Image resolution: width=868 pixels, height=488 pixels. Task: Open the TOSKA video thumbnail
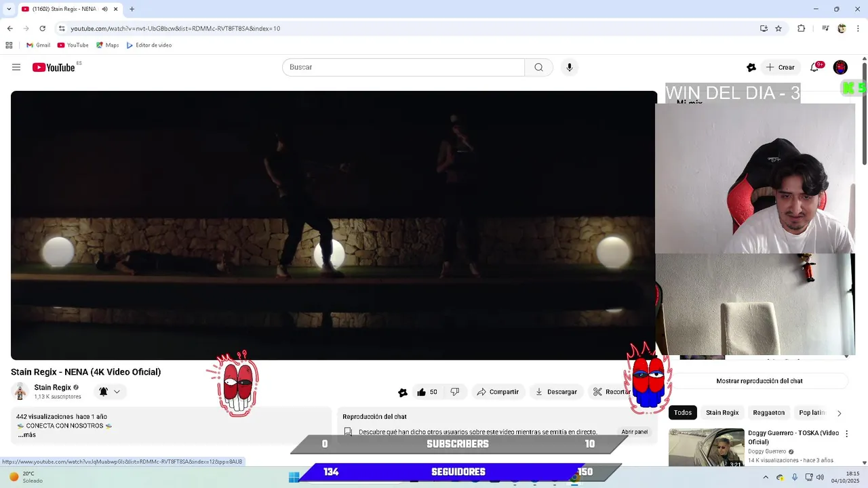(706, 447)
